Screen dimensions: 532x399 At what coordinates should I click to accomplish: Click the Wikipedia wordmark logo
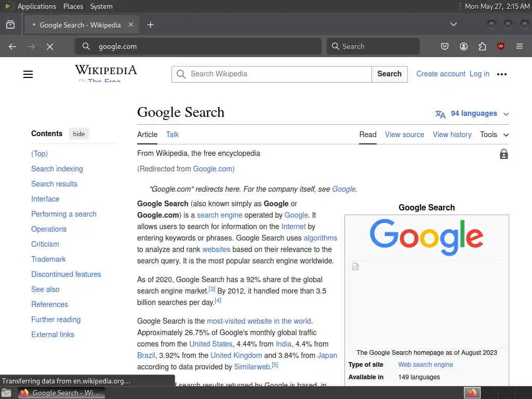106,70
